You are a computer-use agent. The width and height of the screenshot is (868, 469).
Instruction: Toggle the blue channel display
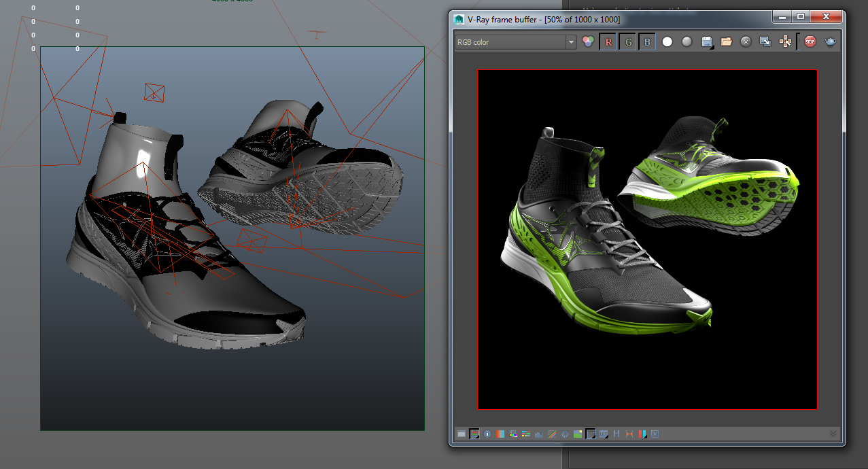pyautogui.click(x=647, y=41)
